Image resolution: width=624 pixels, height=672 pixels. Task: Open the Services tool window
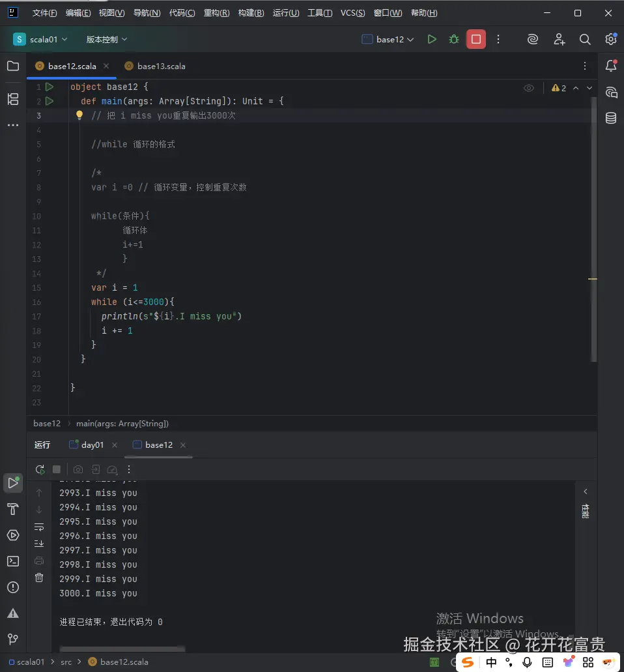13,535
